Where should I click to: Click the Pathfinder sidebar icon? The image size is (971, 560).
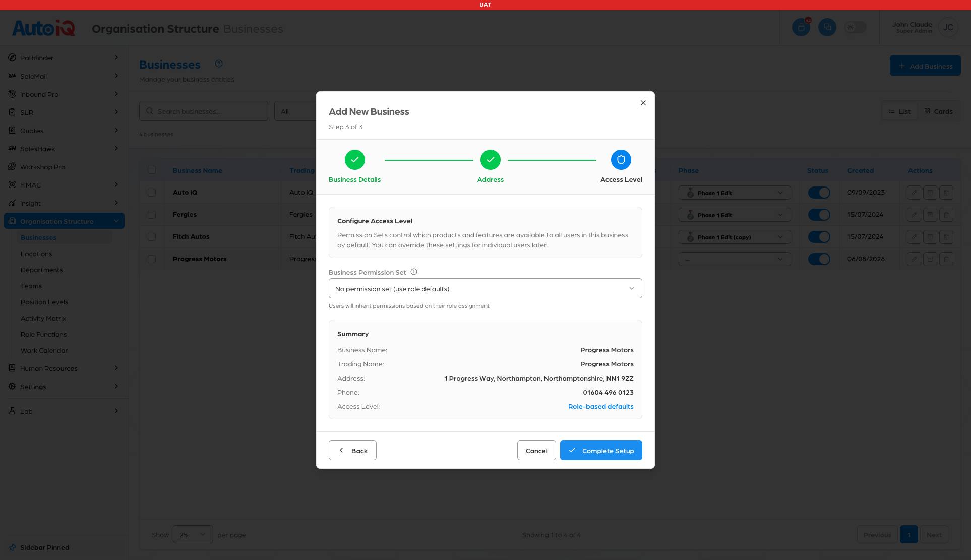(x=12, y=58)
